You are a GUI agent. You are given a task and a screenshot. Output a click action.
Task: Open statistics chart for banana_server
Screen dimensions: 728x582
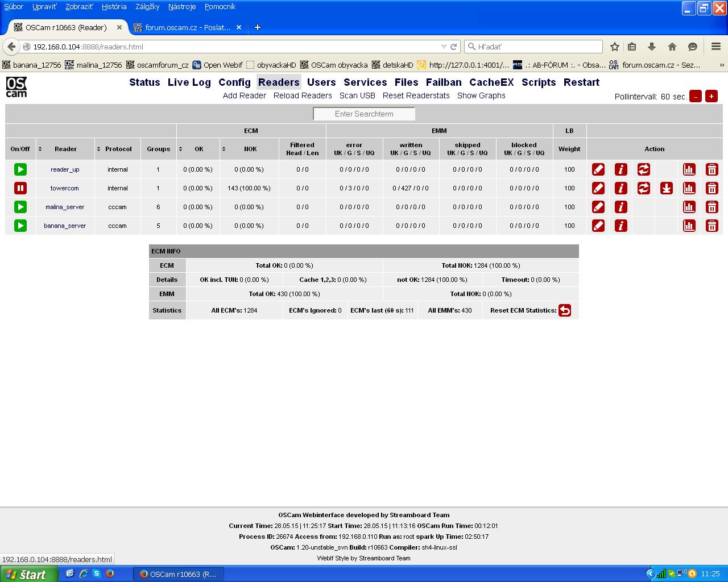pos(689,226)
